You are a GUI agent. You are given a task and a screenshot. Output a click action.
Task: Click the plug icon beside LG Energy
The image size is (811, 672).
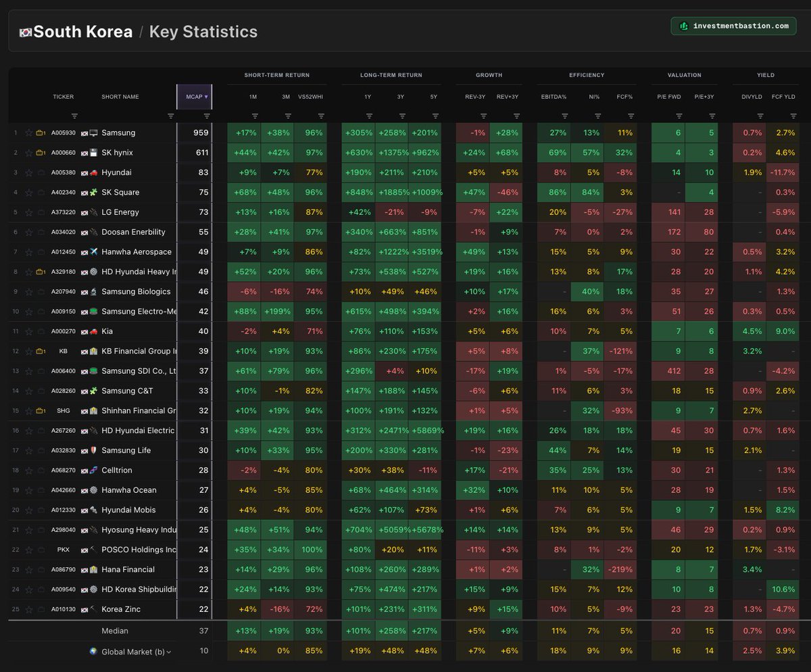click(94, 212)
